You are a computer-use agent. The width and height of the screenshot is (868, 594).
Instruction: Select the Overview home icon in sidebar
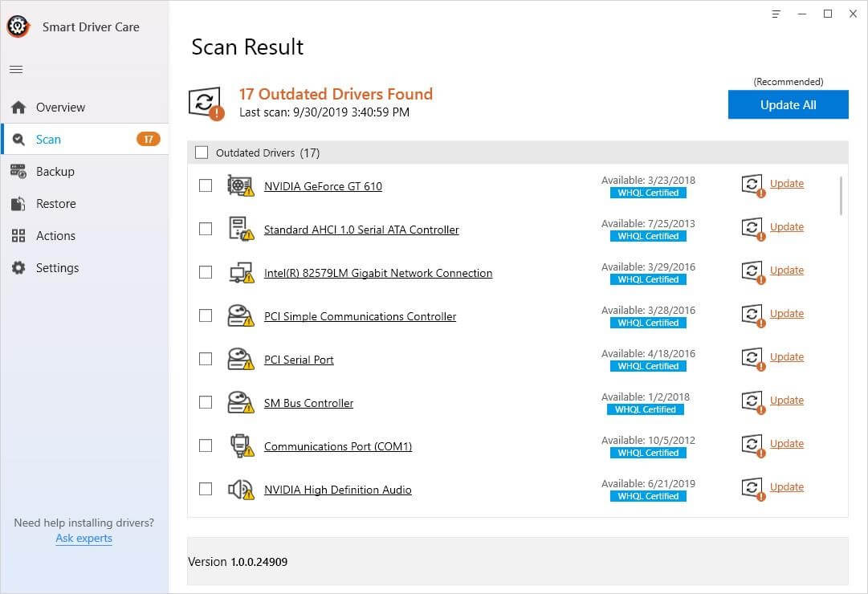tap(17, 107)
